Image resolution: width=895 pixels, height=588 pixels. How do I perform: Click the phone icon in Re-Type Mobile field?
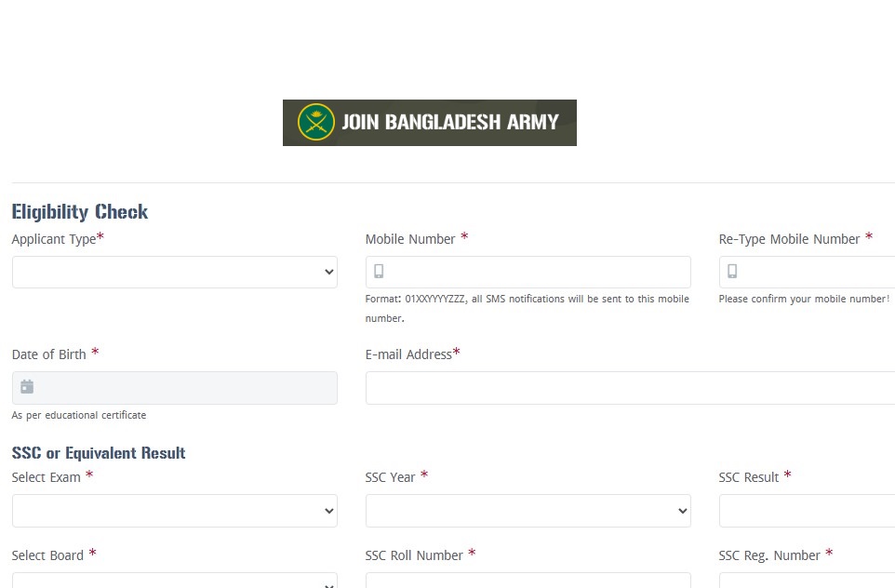click(x=732, y=272)
